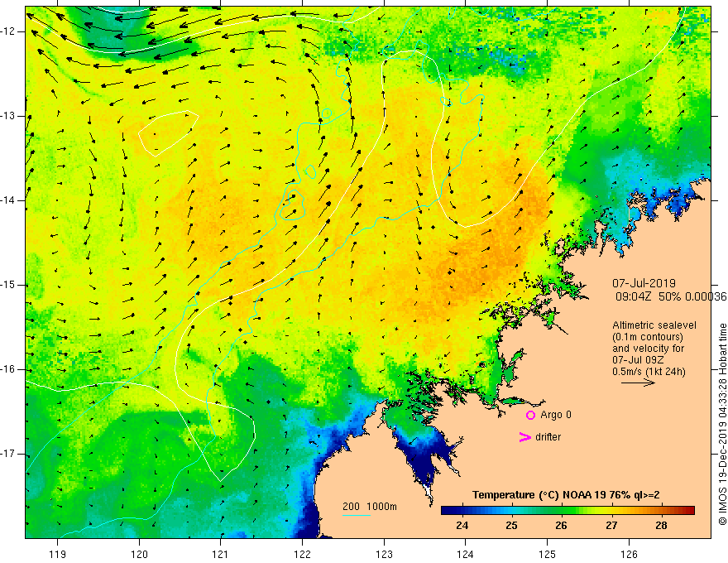Click the -14 latitude axis label
Viewport: 728px width, 563px height.
pyautogui.click(x=9, y=200)
